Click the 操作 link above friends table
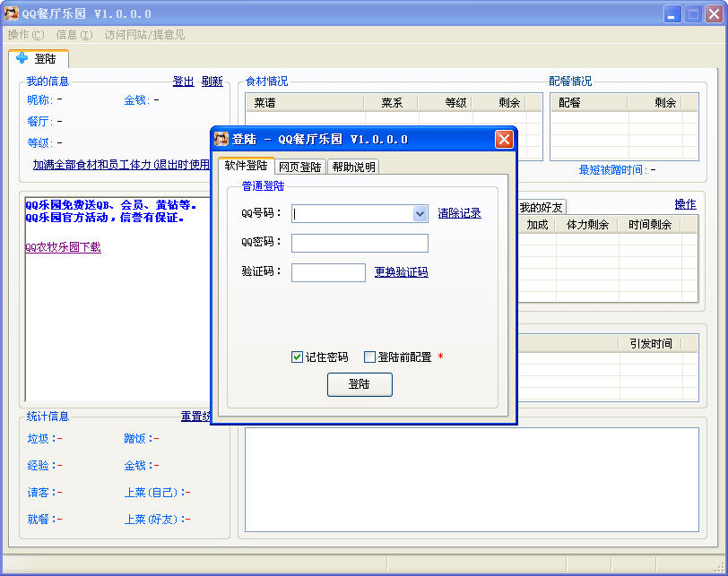Viewport: 728px width, 576px height. pos(685,204)
